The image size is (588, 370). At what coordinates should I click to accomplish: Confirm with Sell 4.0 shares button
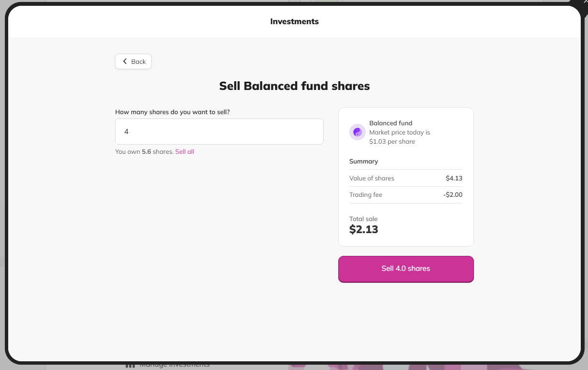coord(406,269)
